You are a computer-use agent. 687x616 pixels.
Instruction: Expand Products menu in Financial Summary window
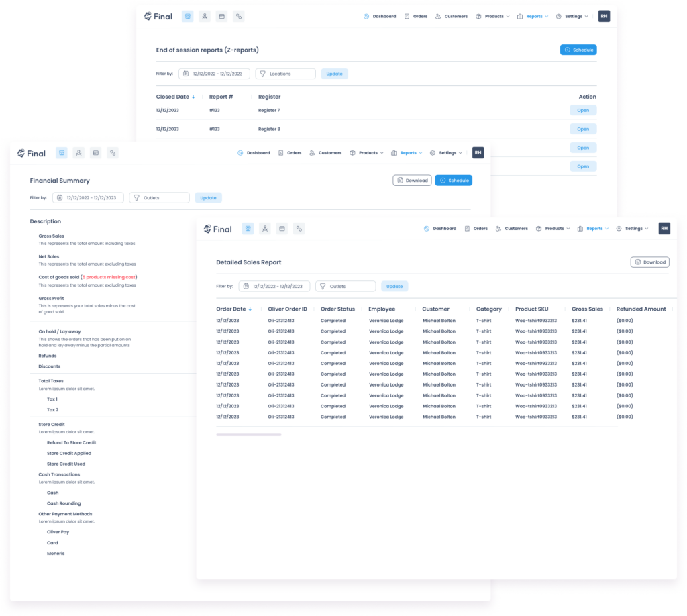(367, 153)
